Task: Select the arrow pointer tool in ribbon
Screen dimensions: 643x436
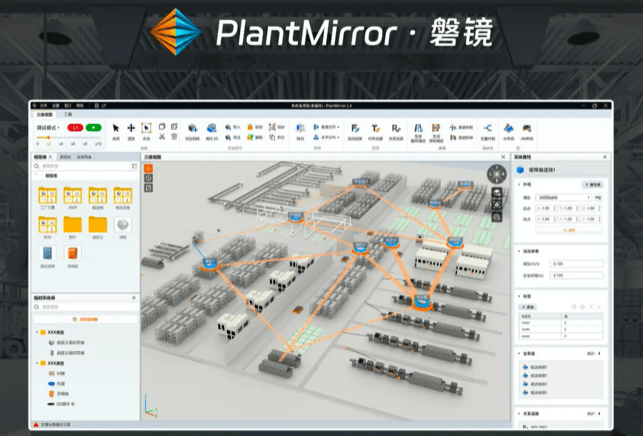Action: coord(116,128)
